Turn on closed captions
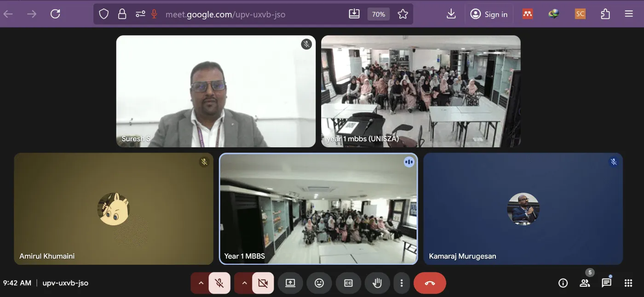The width and height of the screenshot is (644, 297). (x=348, y=283)
